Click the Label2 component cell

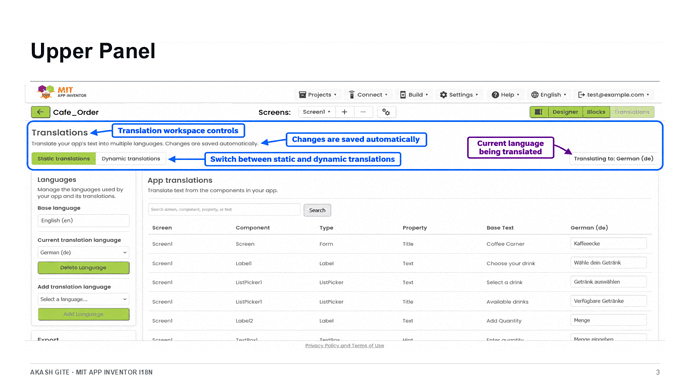[x=244, y=321]
